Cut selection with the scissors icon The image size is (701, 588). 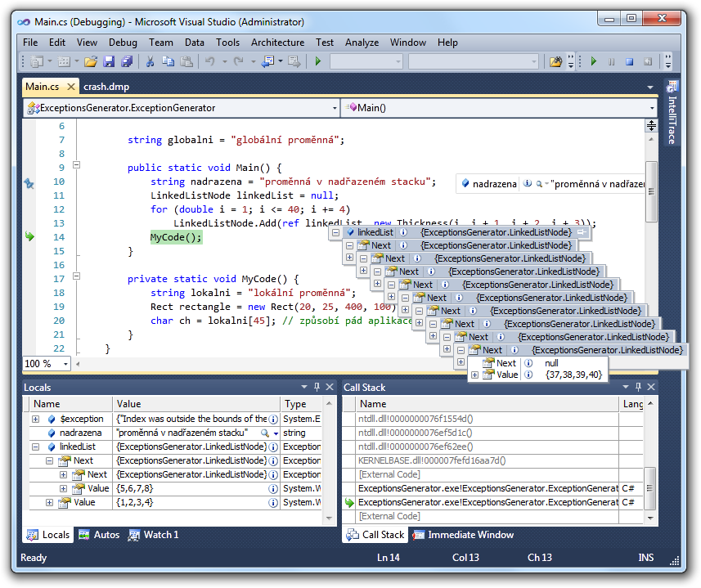[x=150, y=61]
